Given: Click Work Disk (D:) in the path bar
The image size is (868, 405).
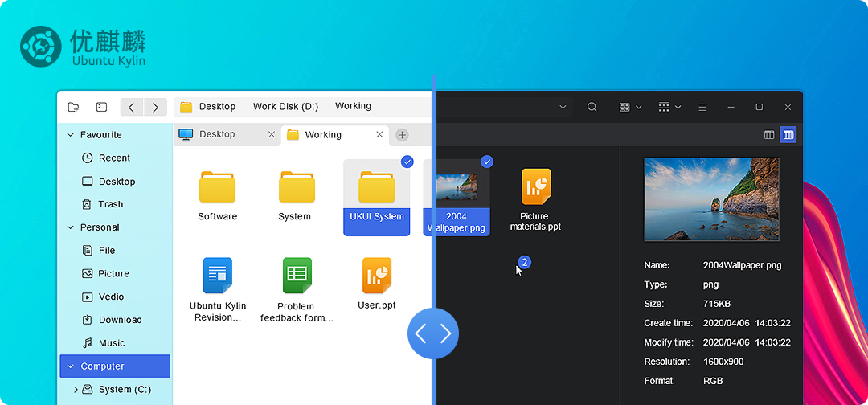Looking at the screenshot, I should (285, 106).
